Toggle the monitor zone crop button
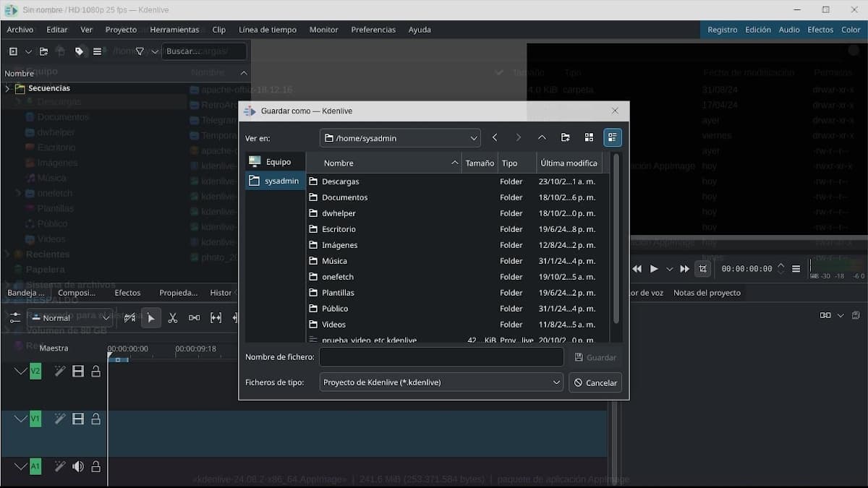 click(702, 269)
